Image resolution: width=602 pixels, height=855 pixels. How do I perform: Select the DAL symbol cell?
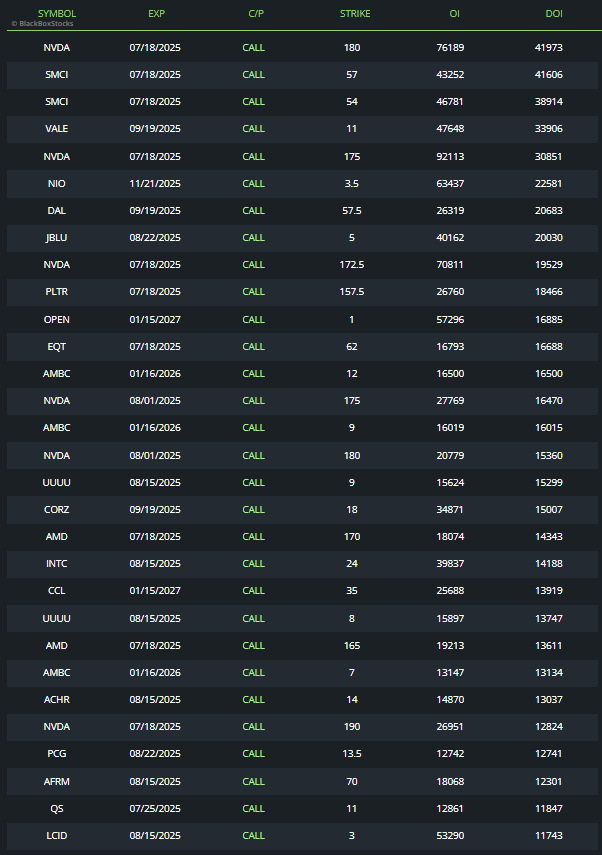(x=57, y=210)
